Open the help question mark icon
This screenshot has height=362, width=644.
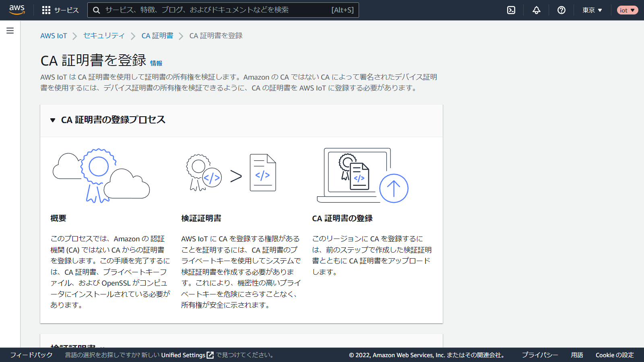561,10
